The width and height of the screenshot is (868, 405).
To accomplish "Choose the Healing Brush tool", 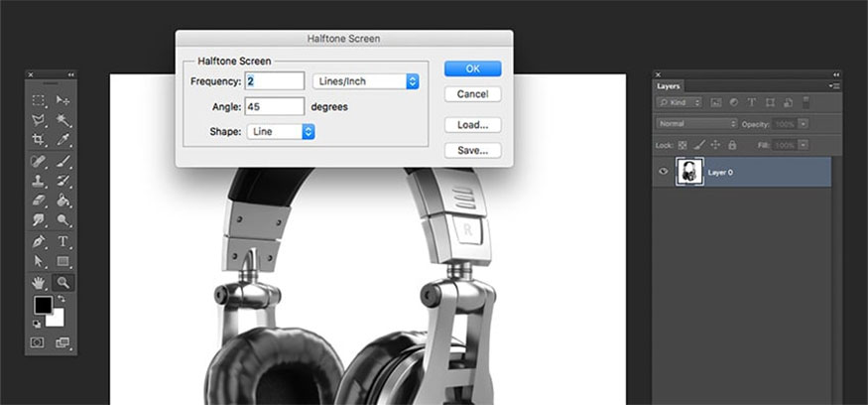I will coord(39,161).
